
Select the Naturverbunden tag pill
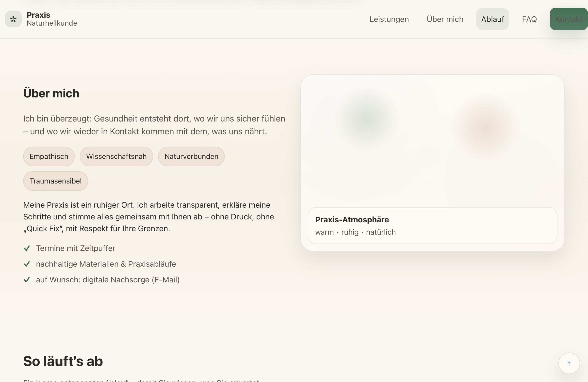coord(191,156)
